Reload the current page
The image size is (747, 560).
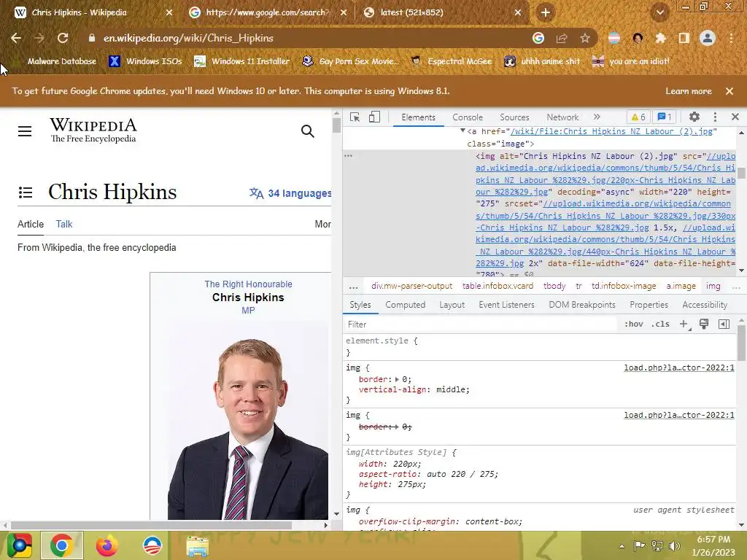point(63,38)
